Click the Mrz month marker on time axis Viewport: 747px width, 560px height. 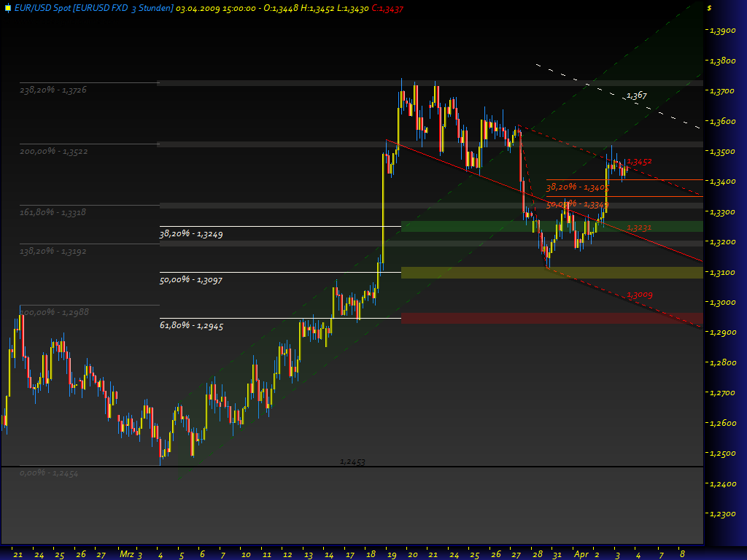pos(127,554)
